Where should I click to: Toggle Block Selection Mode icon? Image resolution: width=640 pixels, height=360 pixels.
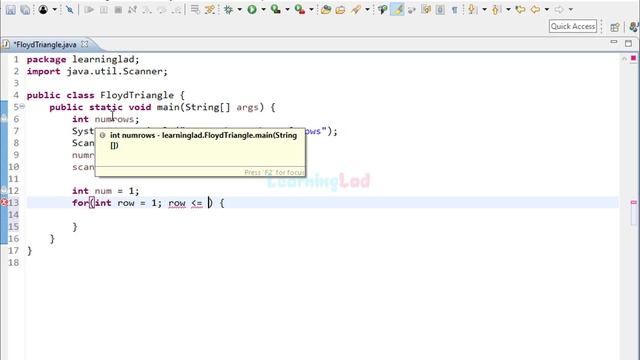tap(426, 9)
